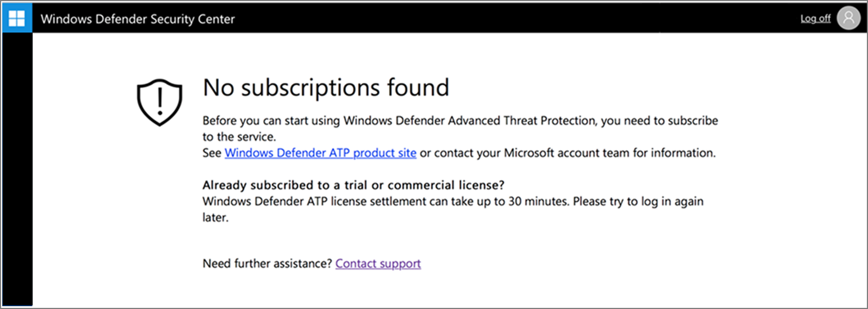Open the Windows Defender ATP product site link
The height and width of the screenshot is (309, 868).
[320, 153]
